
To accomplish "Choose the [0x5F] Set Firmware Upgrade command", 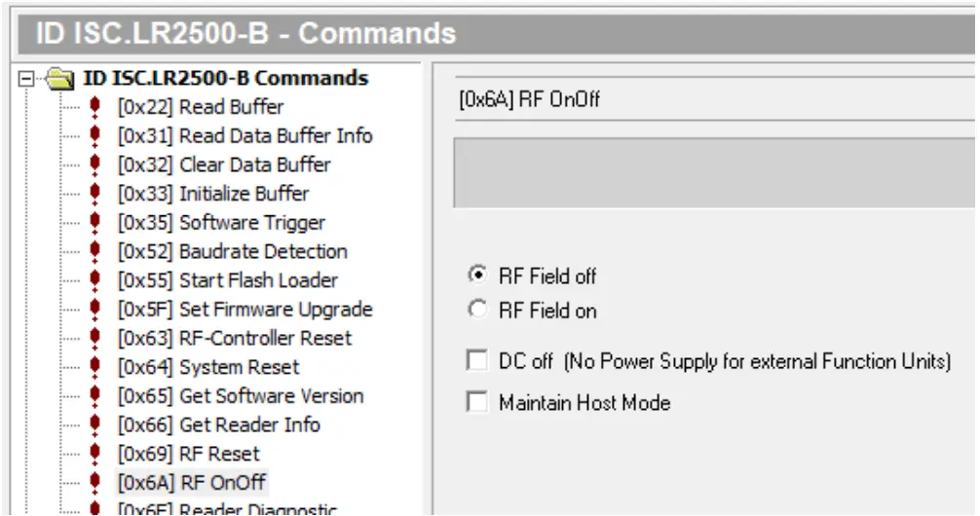I will pyautogui.click(x=245, y=310).
